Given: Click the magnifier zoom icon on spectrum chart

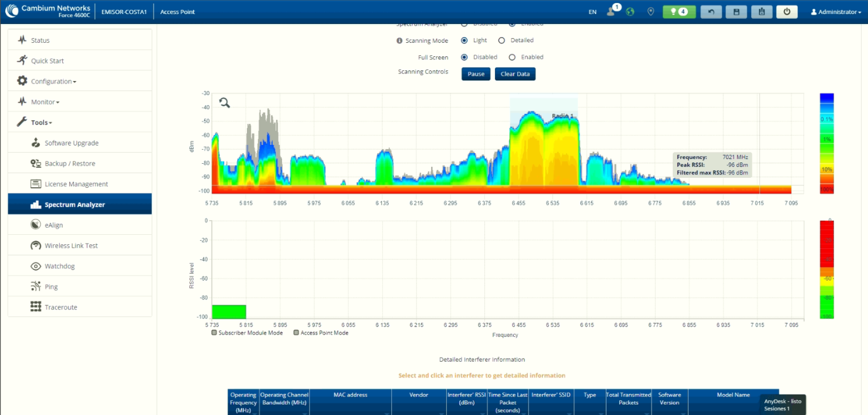Looking at the screenshot, I should (225, 103).
